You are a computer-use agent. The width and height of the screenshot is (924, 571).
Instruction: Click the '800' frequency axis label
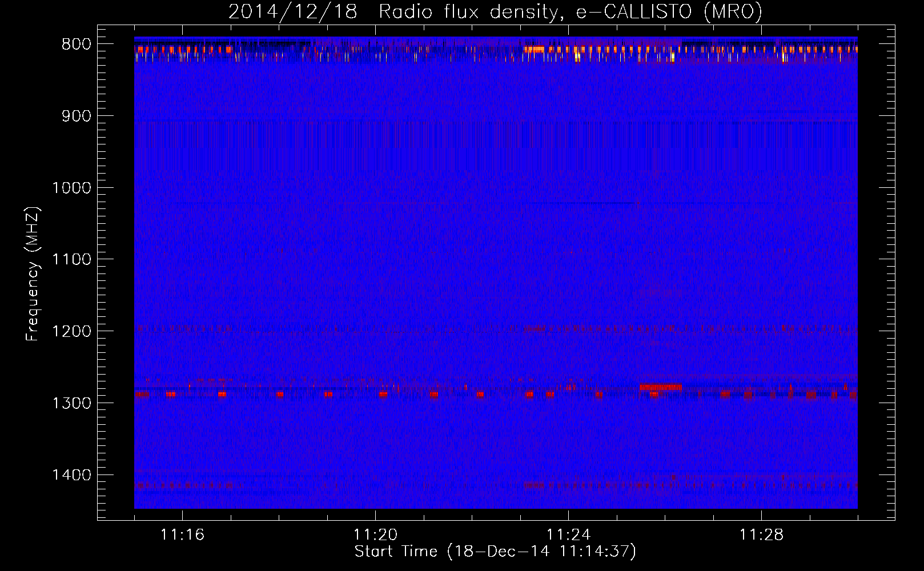pos(76,44)
